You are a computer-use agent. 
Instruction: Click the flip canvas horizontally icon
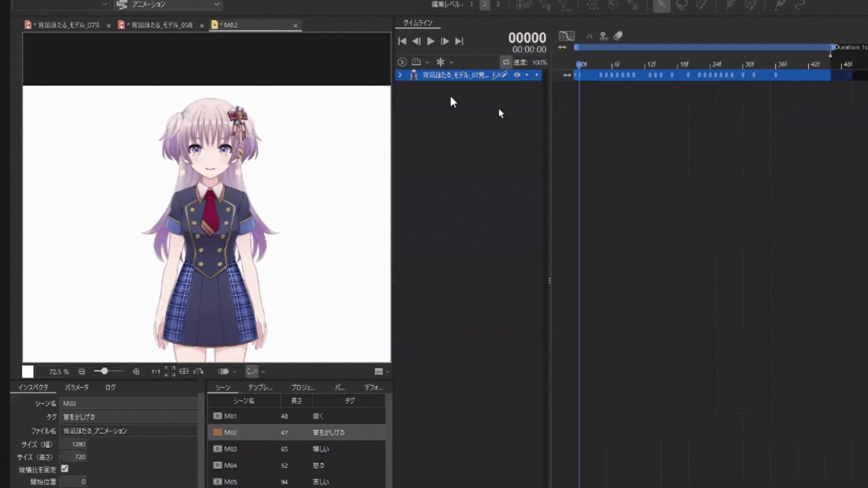click(x=198, y=371)
